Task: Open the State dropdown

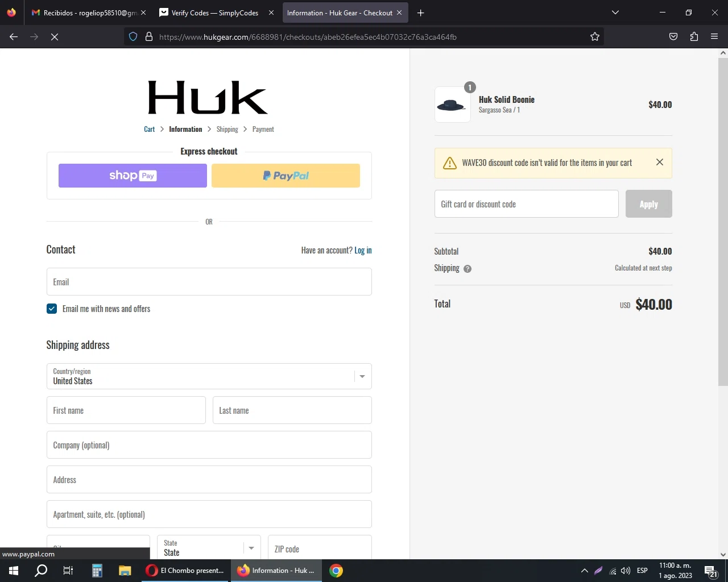Action: coord(209,547)
